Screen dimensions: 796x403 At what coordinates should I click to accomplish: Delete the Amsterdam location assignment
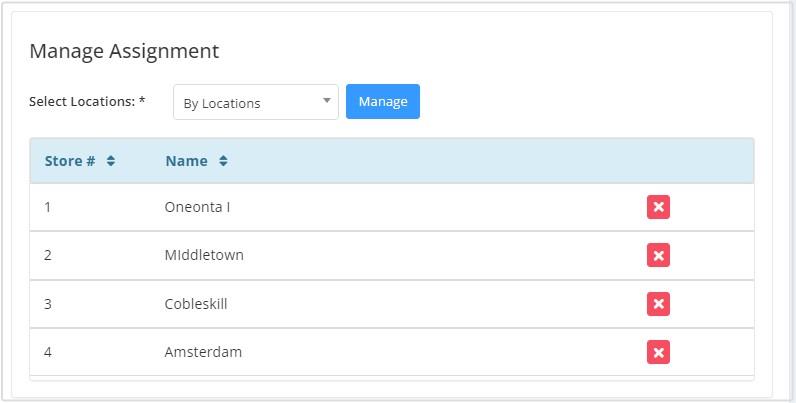[658, 352]
